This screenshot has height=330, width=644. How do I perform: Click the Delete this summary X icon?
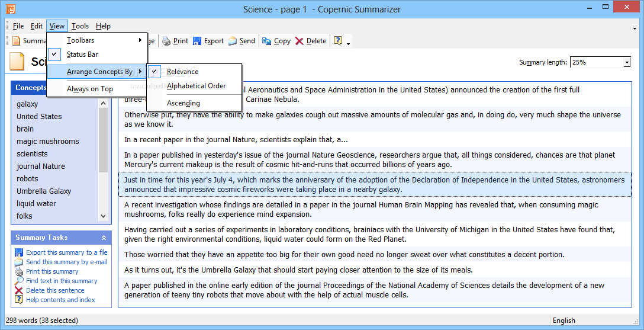(19, 290)
